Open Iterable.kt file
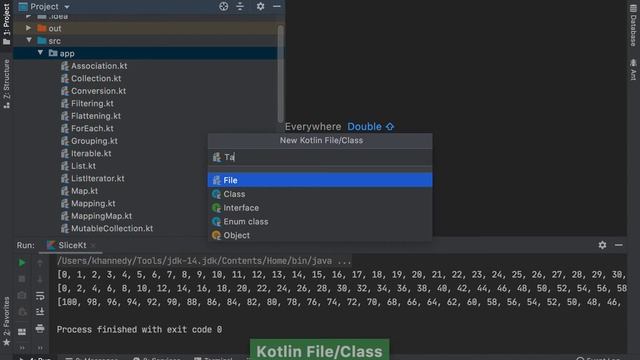 coord(91,153)
